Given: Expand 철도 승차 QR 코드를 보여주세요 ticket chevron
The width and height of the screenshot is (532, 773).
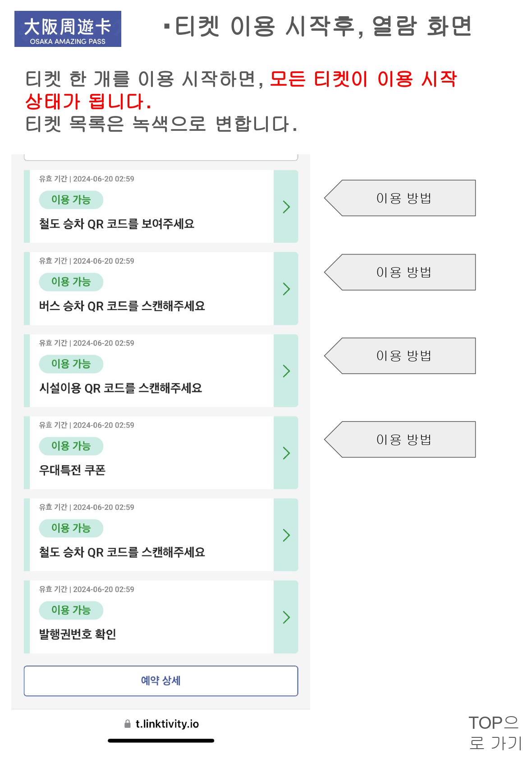Looking at the screenshot, I should point(286,207).
